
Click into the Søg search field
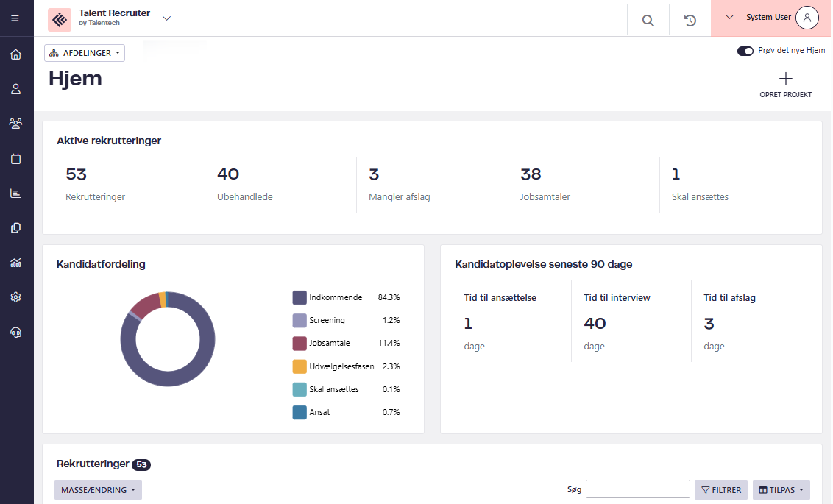tap(637, 489)
